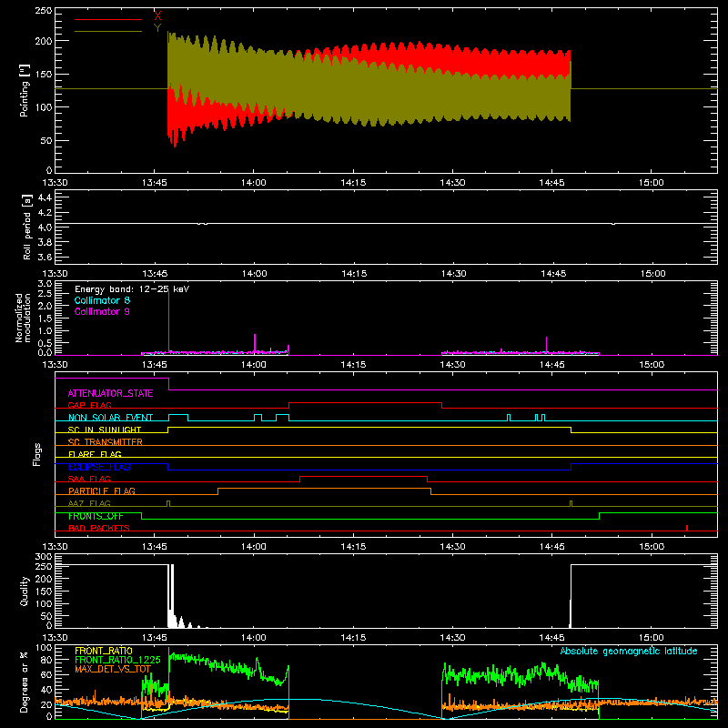The height and width of the screenshot is (728, 728).
Task: Select the SC_IN_SUNLIGHT flag label
Action: [105, 430]
